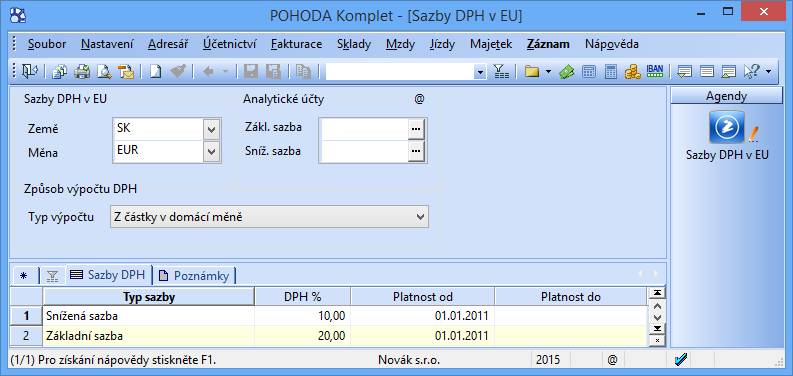
Task: Expand the Měna currency dropdown
Action: click(211, 151)
